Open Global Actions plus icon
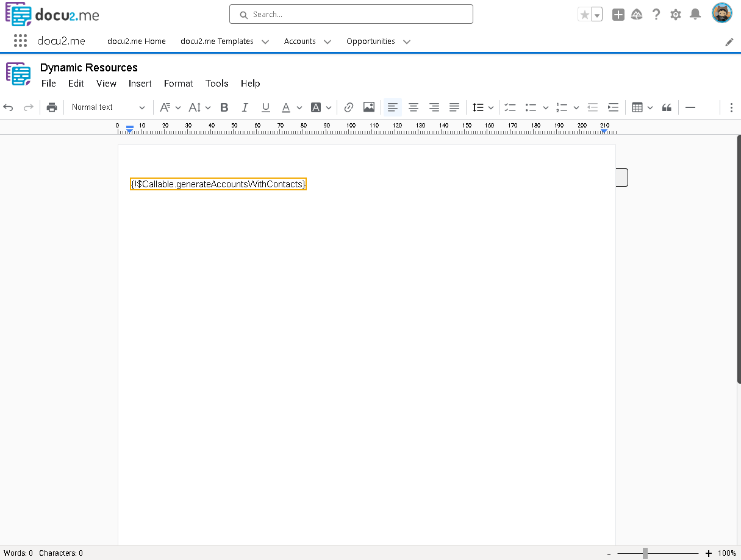The width and height of the screenshot is (741, 560). [618, 15]
